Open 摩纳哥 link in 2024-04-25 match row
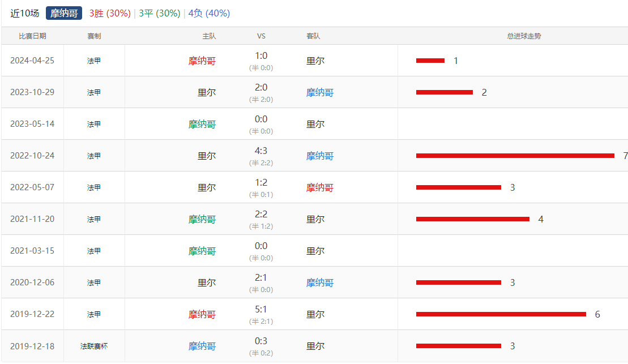 [202, 61]
